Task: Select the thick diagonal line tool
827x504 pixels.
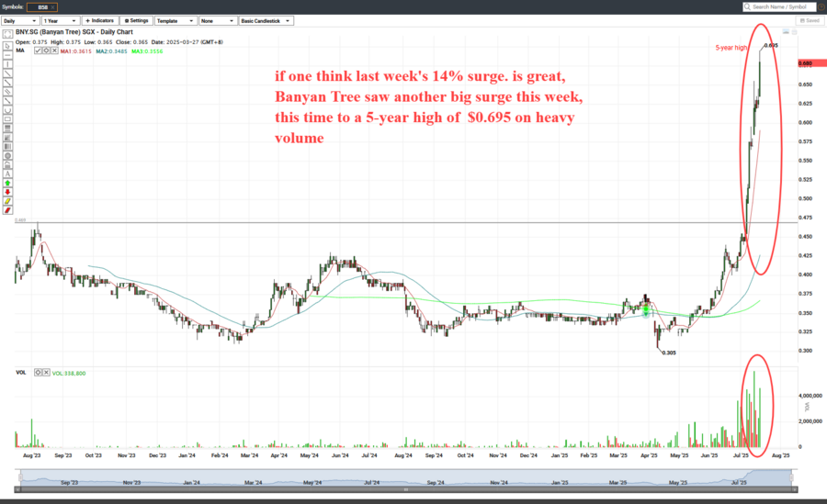Action: click(7, 83)
